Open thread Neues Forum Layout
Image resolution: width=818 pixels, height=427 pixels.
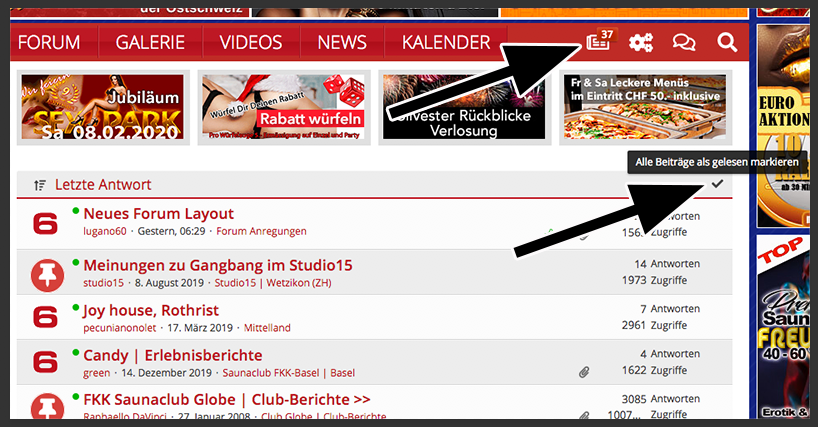pyautogui.click(x=159, y=214)
